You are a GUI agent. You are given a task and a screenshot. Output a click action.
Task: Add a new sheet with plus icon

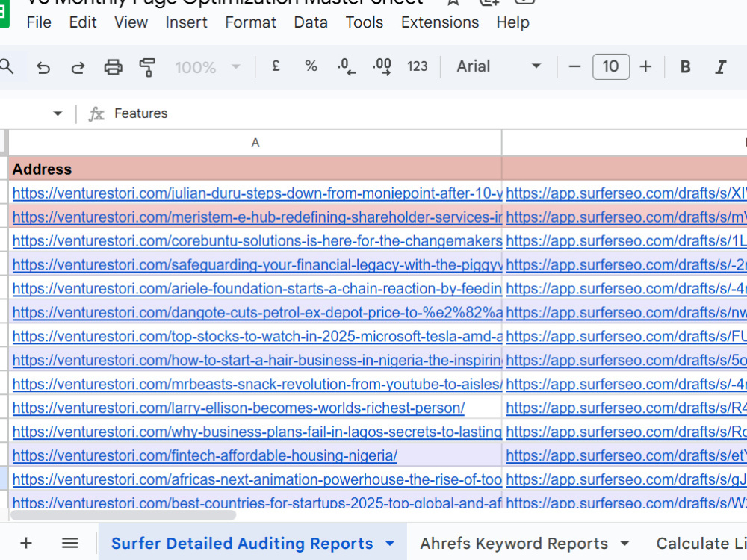[26, 543]
